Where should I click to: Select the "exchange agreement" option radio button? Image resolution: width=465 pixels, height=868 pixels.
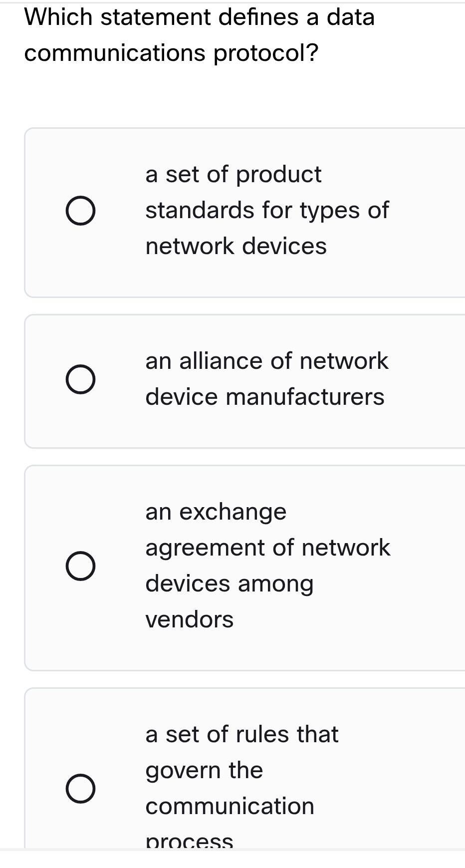pyautogui.click(x=80, y=566)
